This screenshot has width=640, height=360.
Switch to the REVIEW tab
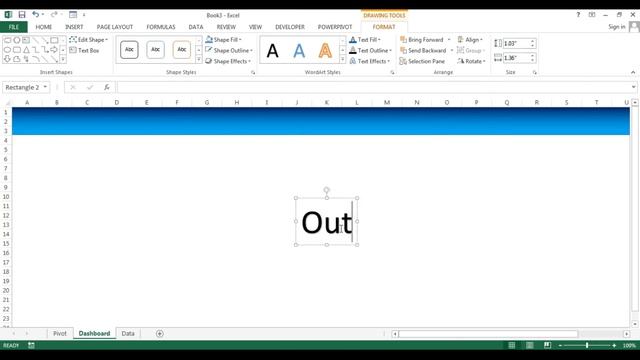226,27
